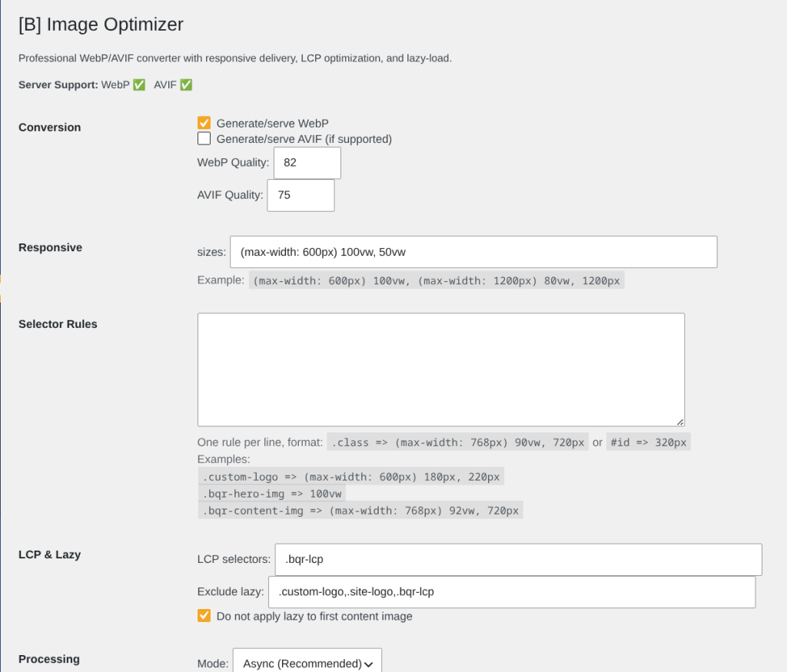This screenshot has width=787, height=672.
Task: Click the plugin description starting 'Professional WebP/AVIF converter'
Action: pyautogui.click(x=235, y=58)
